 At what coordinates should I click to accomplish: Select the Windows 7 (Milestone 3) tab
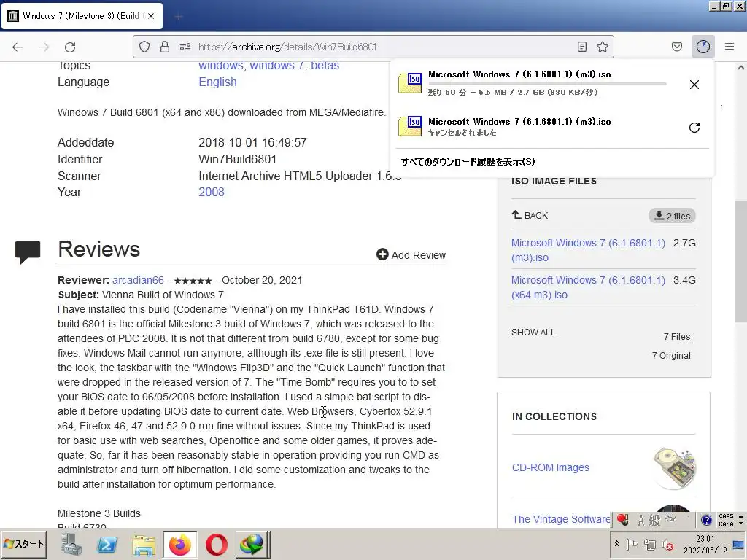coord(82,16)
